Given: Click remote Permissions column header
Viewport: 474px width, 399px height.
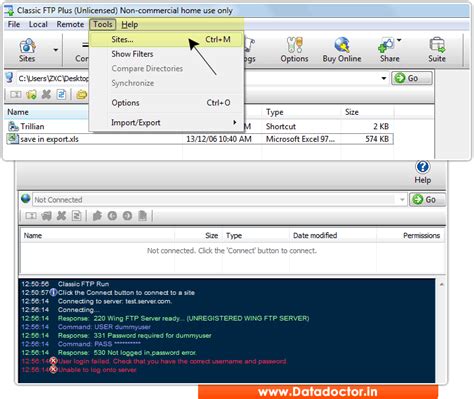Looking at the screenshot, I should click(411, 236).
